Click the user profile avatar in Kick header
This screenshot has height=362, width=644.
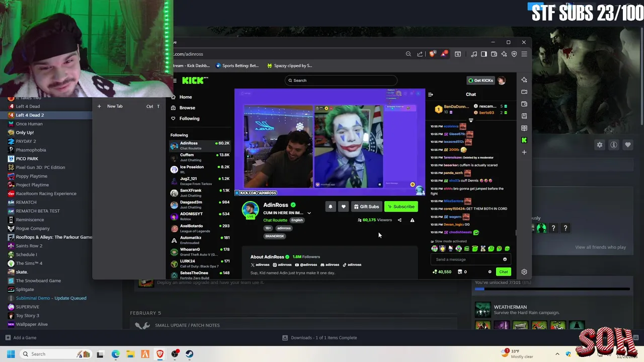[x=502, y=80]
